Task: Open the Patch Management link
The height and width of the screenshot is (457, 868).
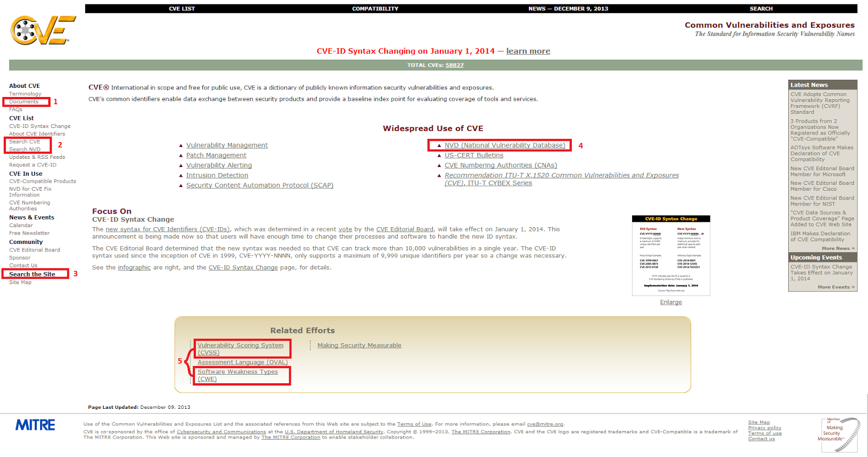Action: click(x=216, y=155)
